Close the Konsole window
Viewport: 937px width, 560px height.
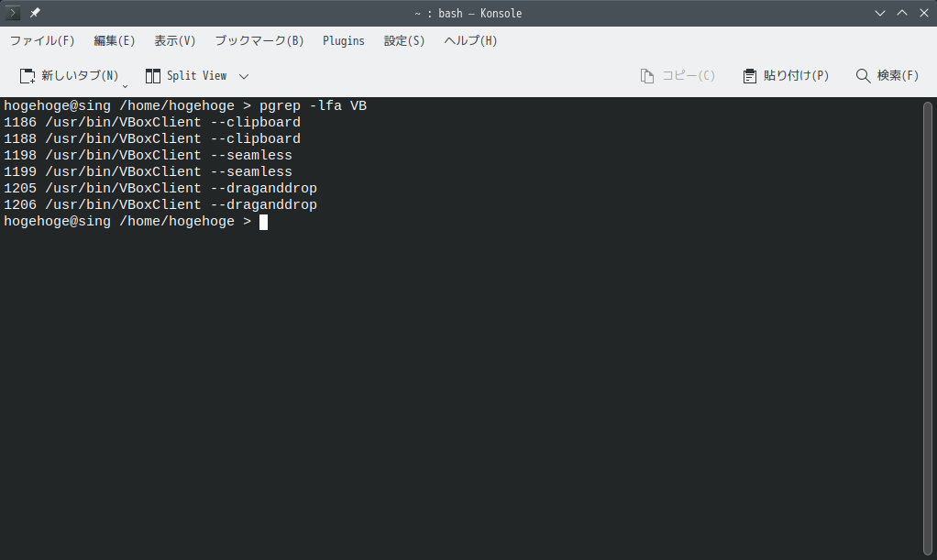click(x=924, y=13)
